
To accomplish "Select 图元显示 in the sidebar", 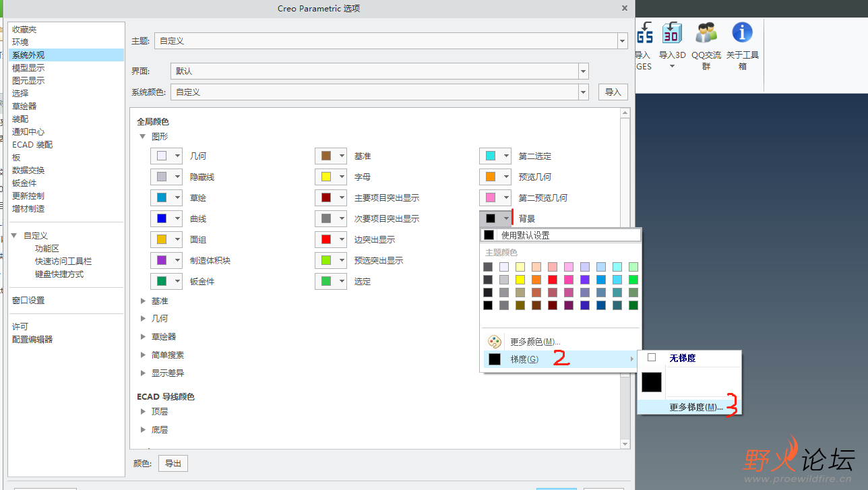I will point(28,81).
